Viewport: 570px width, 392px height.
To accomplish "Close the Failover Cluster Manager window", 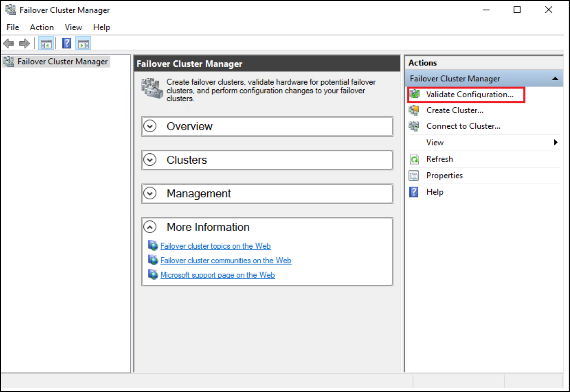I will click(548, 10).
